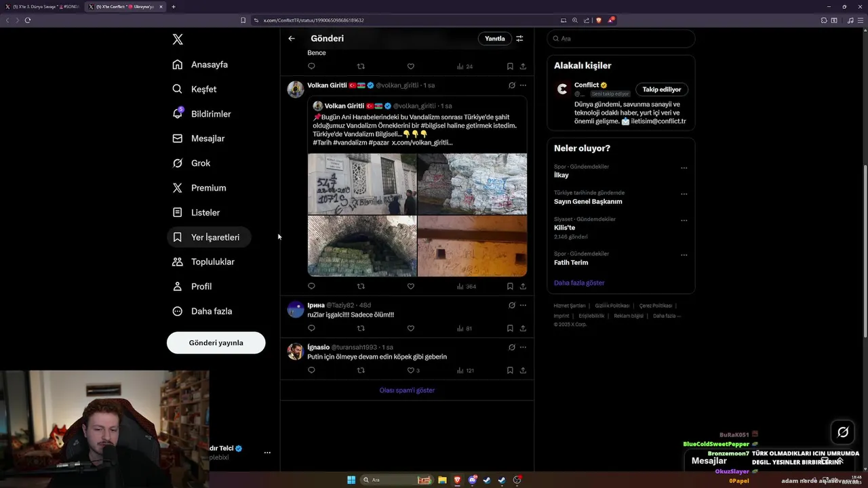The height and width of the screenshot is (488, 868).
Task: Open a new browser tab
Action: (x=174, y=7)
